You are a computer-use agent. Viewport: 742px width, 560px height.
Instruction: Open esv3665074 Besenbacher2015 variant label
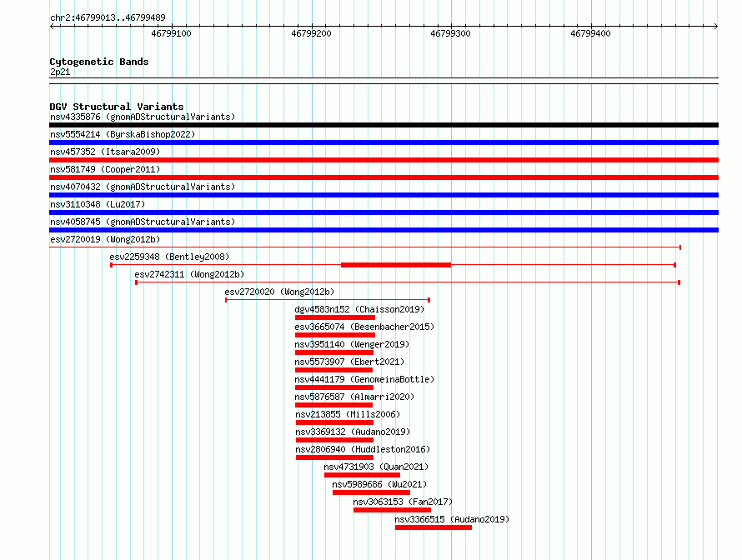click(364, 327)
